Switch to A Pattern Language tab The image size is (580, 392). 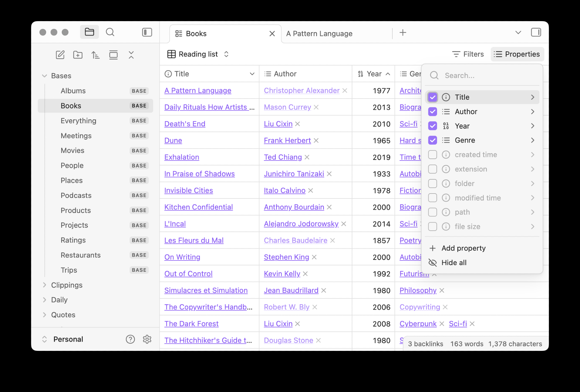click(x=319, y=34)
